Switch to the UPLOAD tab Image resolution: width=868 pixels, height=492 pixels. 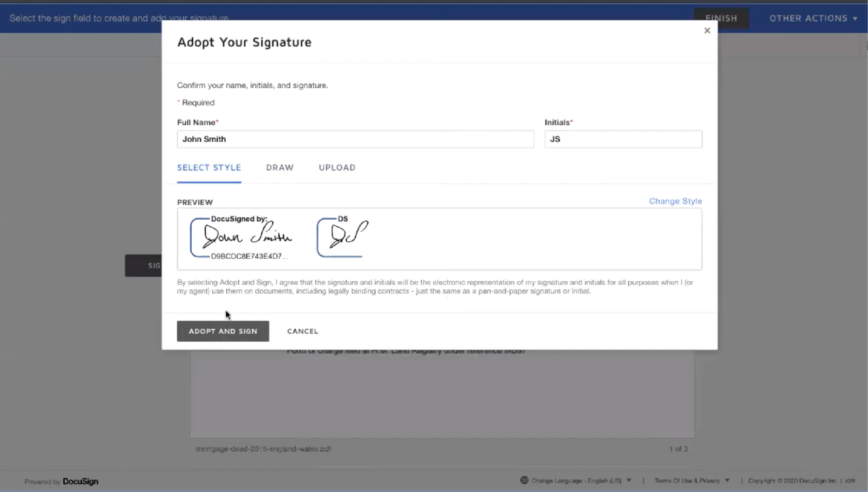pos(337,168)
